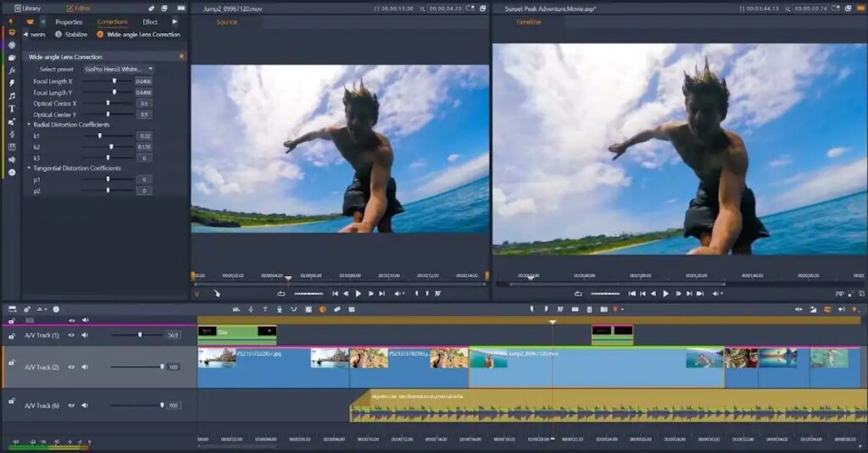The width and height of the screenshot is (868, 453).
Task: Toggle the lock on A/V Track (1)
Action: [12, 336]
